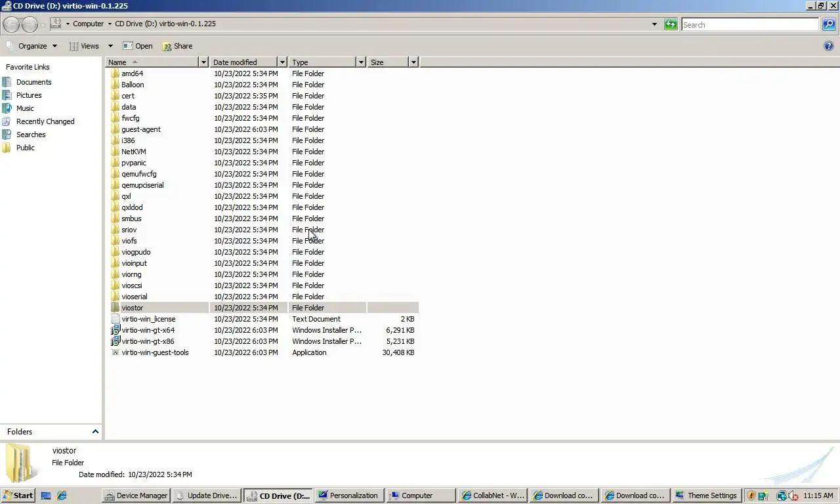Sort by the Date modified column header
840x504 pixels.
click(x=243, y=62)
